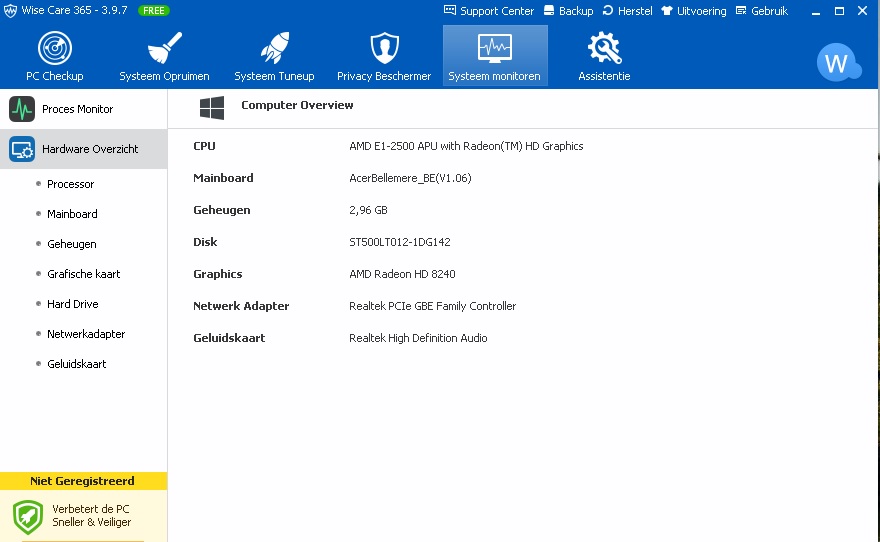Click the Disk label
Screen dimensions: 880x542
click(205, 242)
